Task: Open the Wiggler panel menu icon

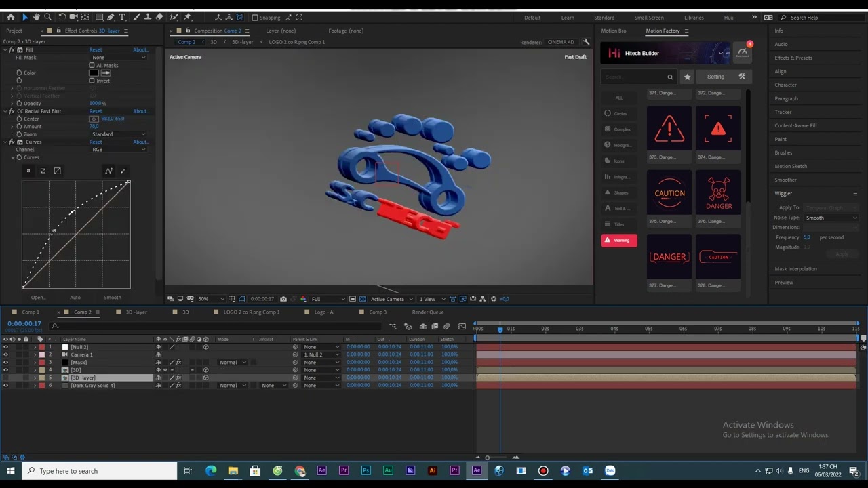Action: tap(854, 194)
